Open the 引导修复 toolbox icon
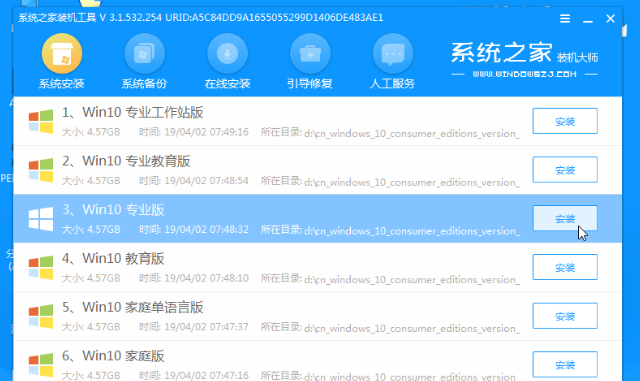The width and height of the screenshot is (640, 381). pyautogui.click(x=310, y=54)
